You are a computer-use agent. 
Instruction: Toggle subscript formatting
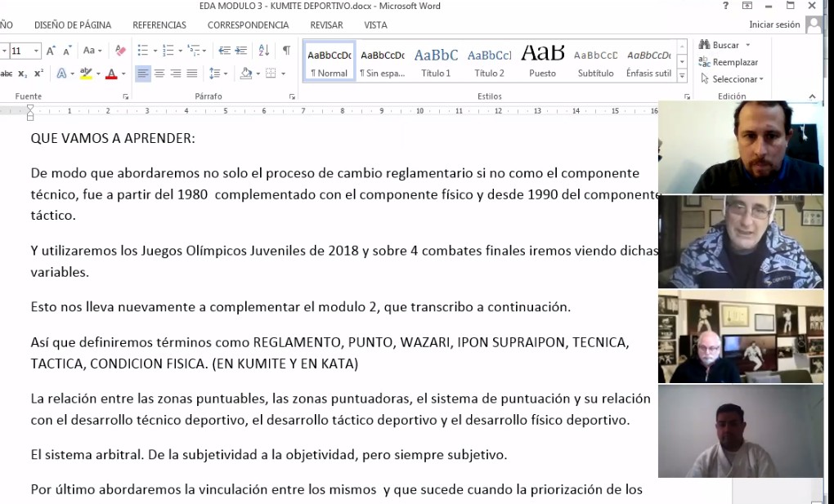coord(23,74)
